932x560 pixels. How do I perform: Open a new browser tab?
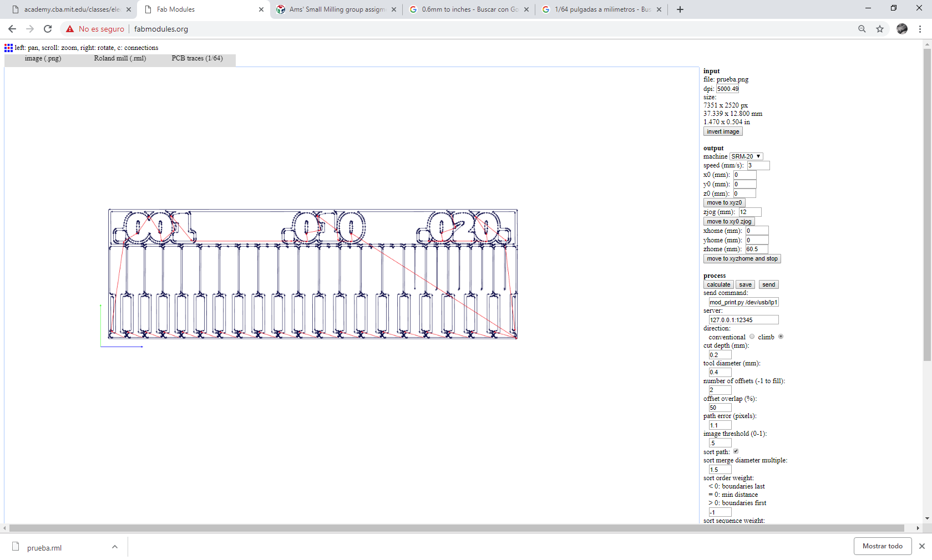tap(680, 9)
